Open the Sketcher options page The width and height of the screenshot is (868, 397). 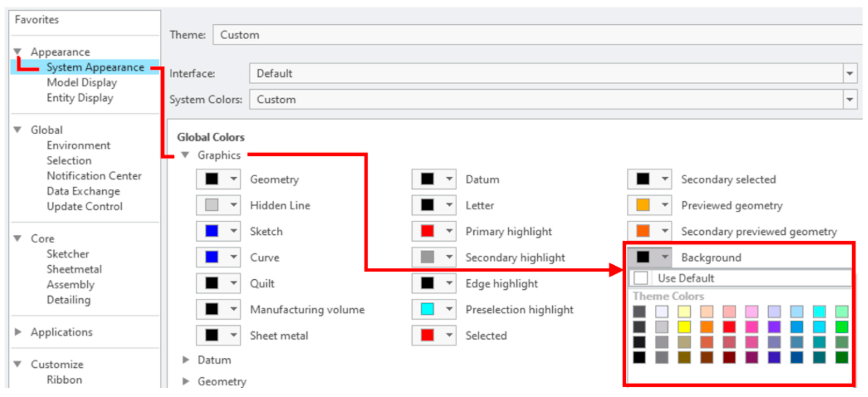[68, 254]
